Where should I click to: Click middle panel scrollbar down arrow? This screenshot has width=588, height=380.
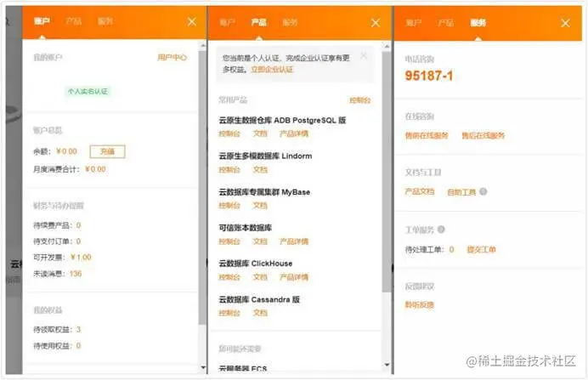point(387,364)
